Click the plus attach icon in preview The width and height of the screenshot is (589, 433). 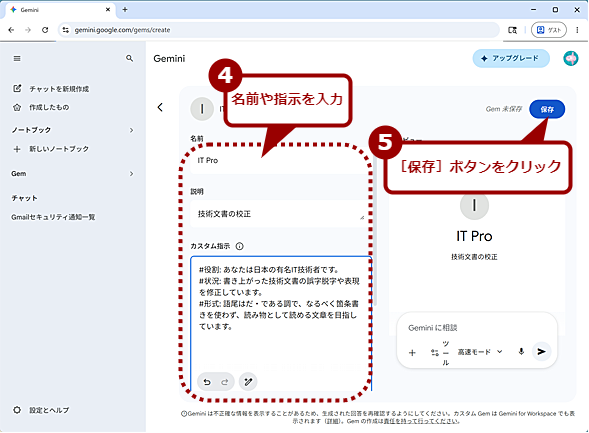412,353
